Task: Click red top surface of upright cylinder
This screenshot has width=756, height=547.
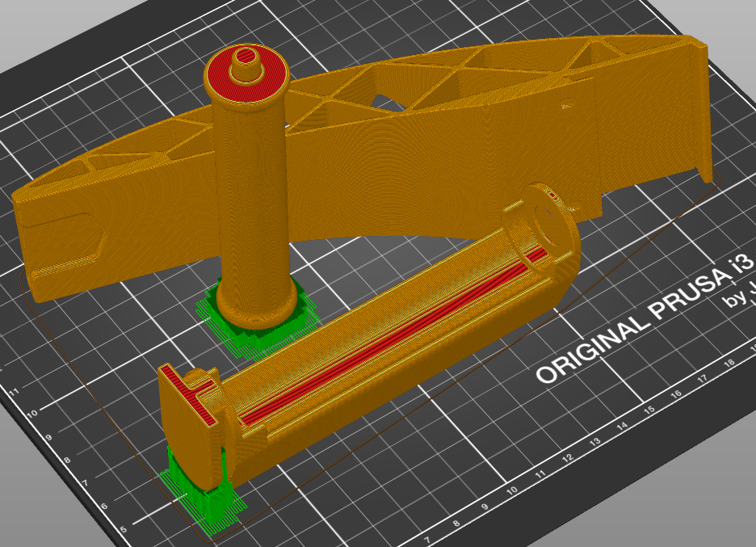Action: (x=246, y=74)
